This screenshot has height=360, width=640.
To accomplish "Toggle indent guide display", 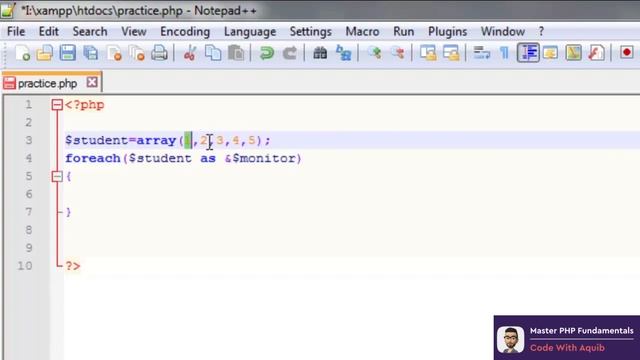I will [x=528, y=53].
